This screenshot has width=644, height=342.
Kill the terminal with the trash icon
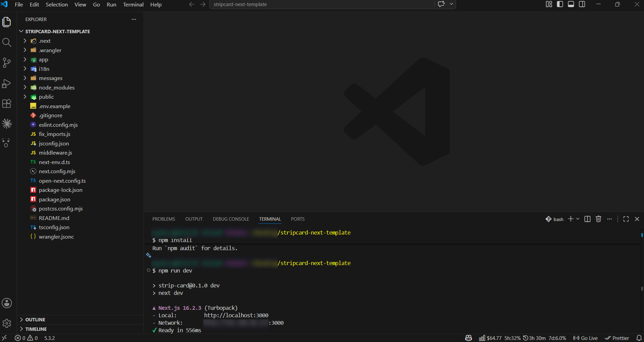(598, 219)
